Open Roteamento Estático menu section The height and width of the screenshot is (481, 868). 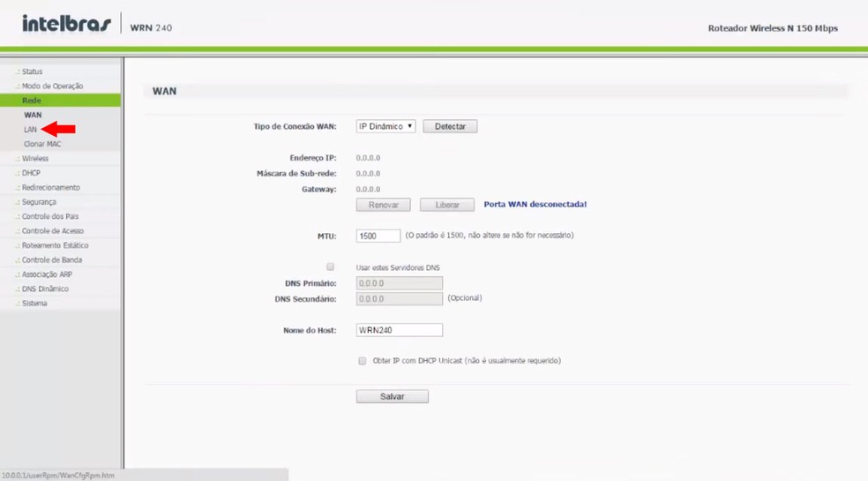[x=55, y=245]
